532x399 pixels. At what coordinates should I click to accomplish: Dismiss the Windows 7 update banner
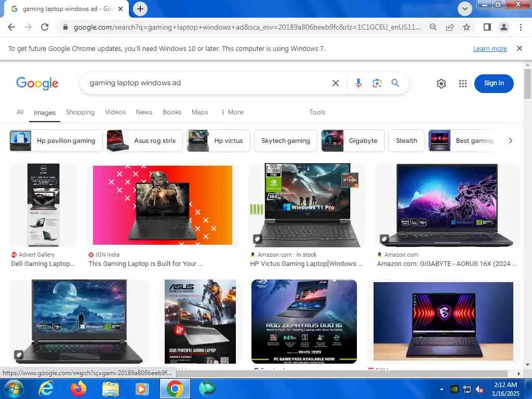pos(519,48)
